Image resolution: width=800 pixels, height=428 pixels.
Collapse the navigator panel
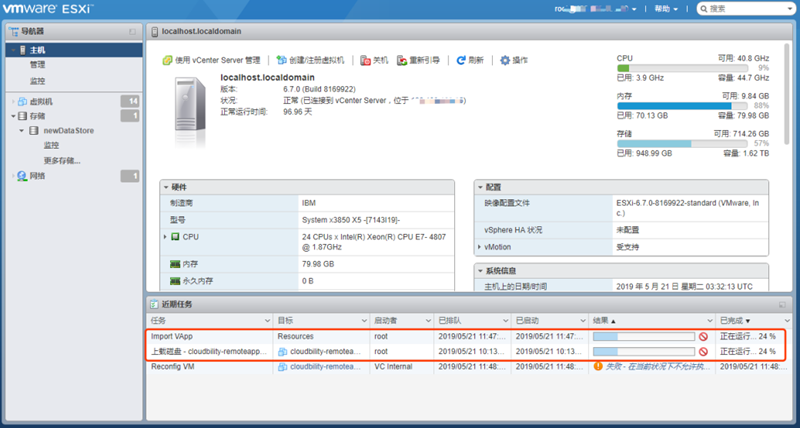coord(132,32)
